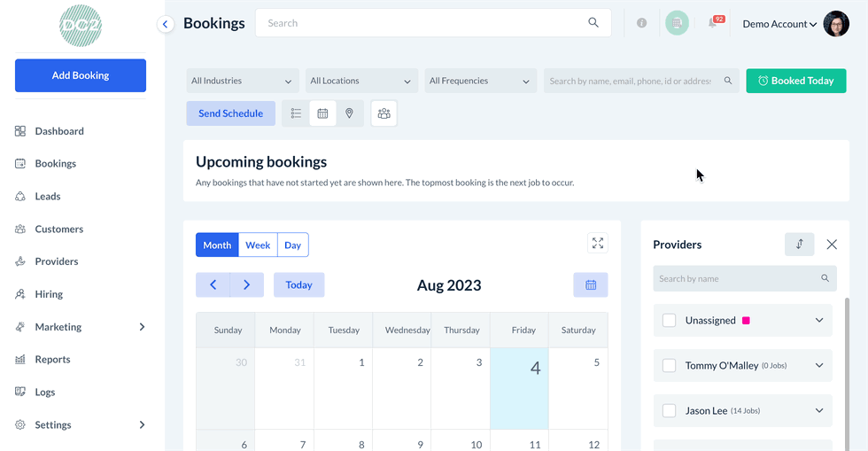Image resolution: width=868 pixels, height=451 pixels.
Task: Click the main Search field
Action: pyautogui.click(x=433, y=23)
